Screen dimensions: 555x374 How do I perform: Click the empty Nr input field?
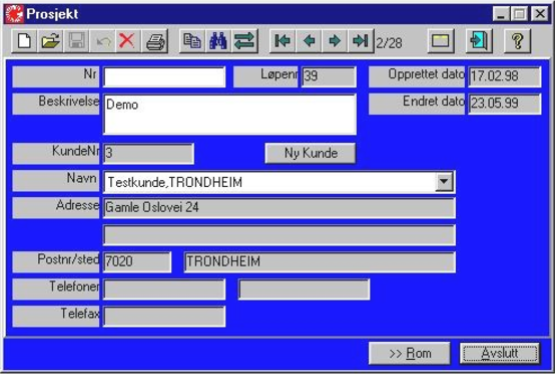click(164, 77)
